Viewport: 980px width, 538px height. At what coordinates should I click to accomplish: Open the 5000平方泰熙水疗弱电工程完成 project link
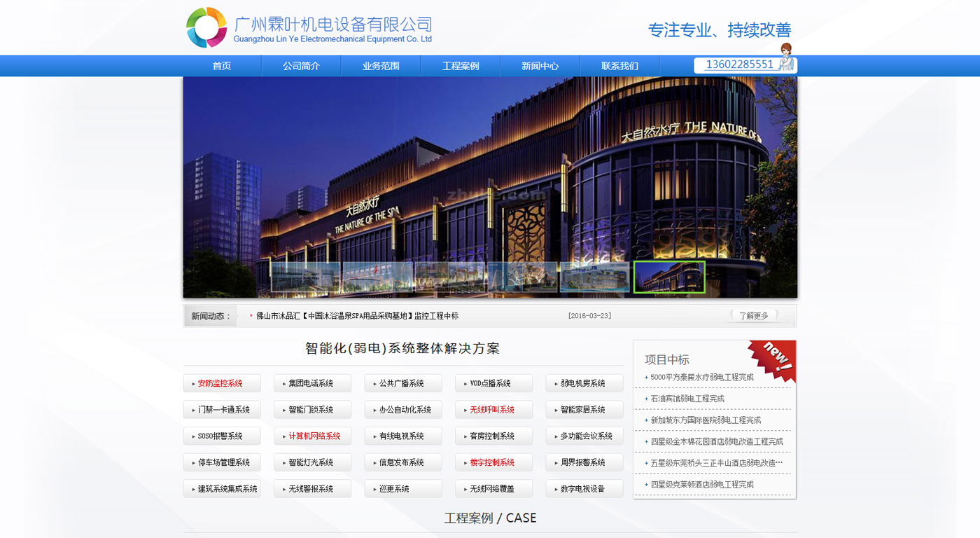[702, 377]
